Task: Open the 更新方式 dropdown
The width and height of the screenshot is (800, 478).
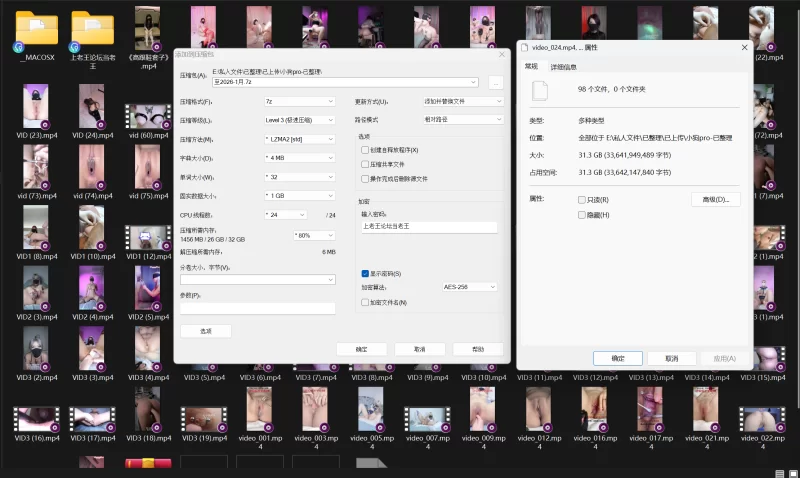Action: (x=463, y=102)
